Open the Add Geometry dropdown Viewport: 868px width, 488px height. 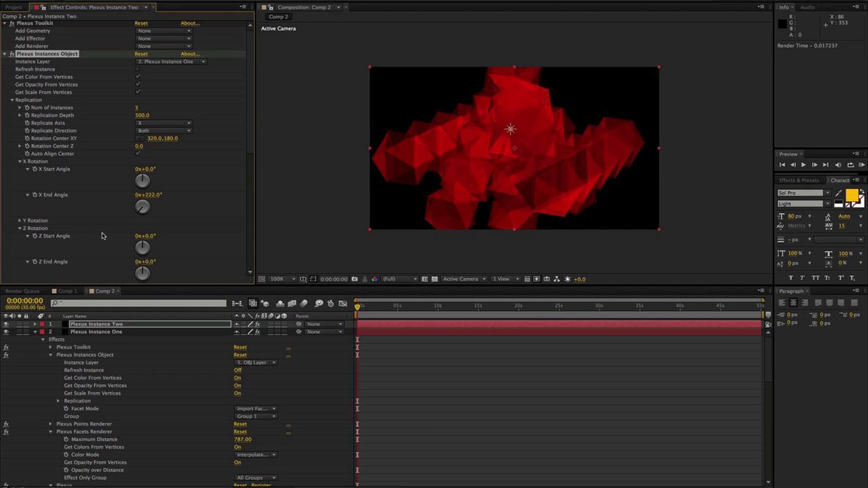164,31
